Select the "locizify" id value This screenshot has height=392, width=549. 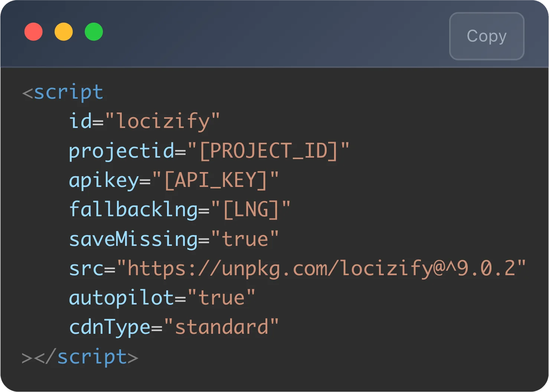(163, 121)
